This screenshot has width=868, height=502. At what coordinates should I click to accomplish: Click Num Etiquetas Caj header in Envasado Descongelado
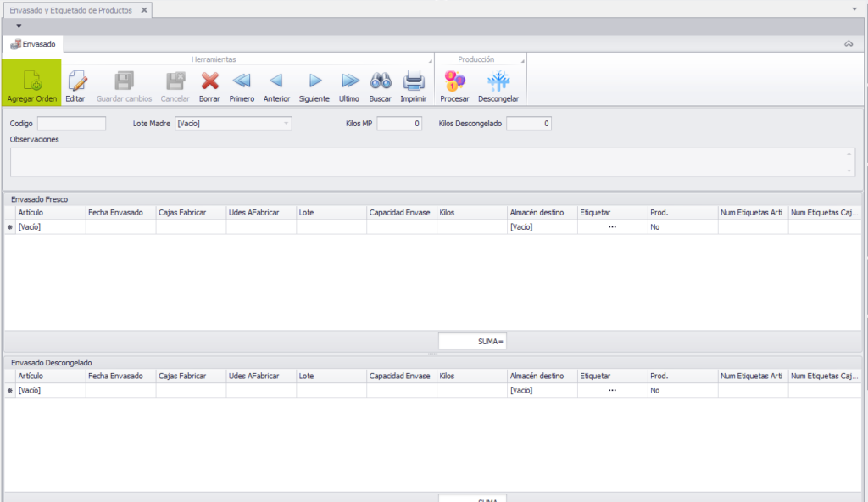click(x=825, y=376)
